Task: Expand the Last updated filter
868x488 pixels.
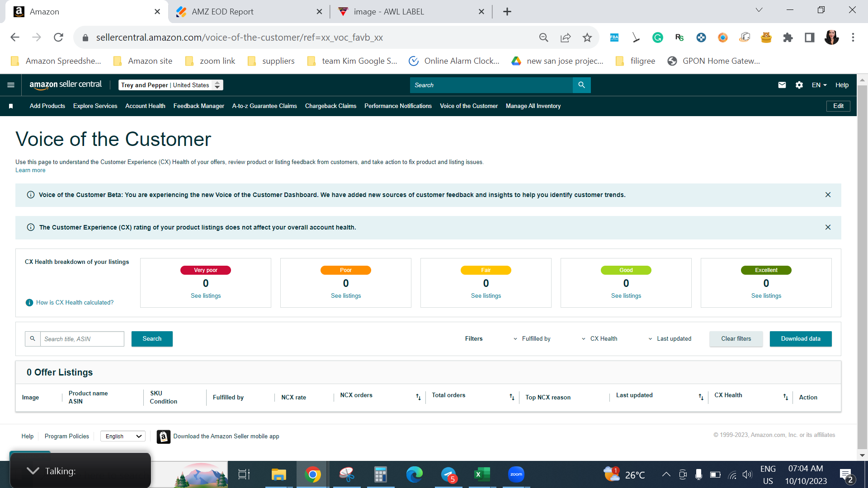Action: click(x=670, y=339)
